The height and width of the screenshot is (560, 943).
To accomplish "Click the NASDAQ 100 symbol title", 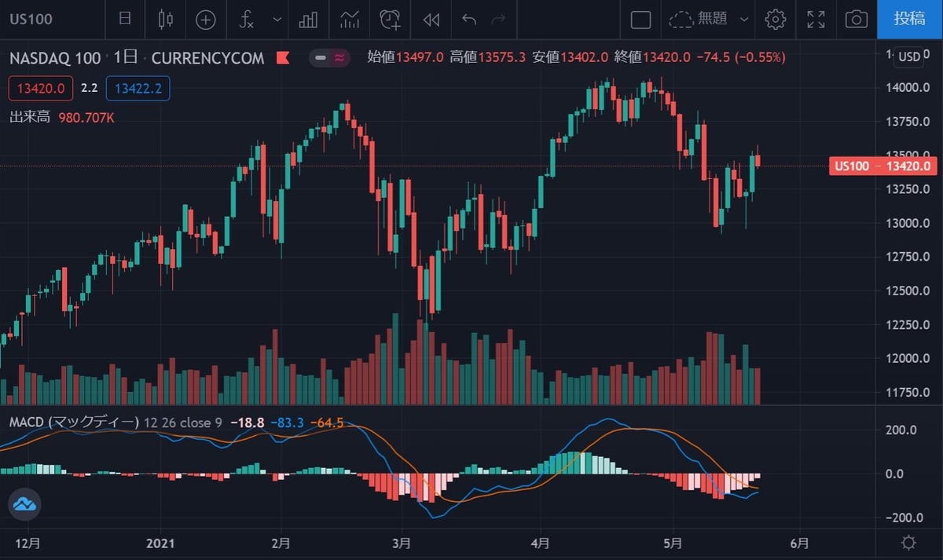I will coord(55,57).
